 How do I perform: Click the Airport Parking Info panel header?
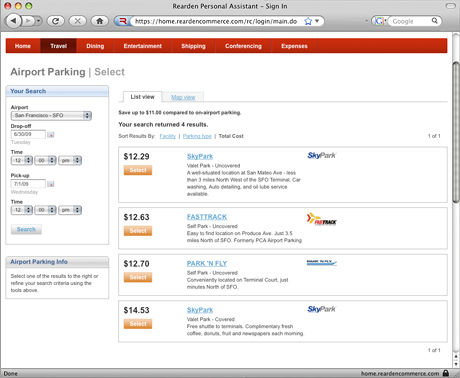pos(57,262)
